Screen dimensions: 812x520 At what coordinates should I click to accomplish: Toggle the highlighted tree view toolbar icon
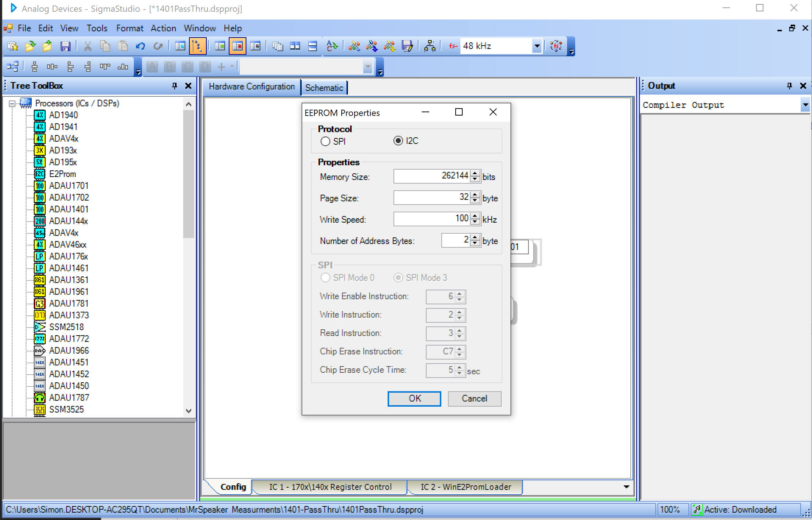(x=197, y=46)
